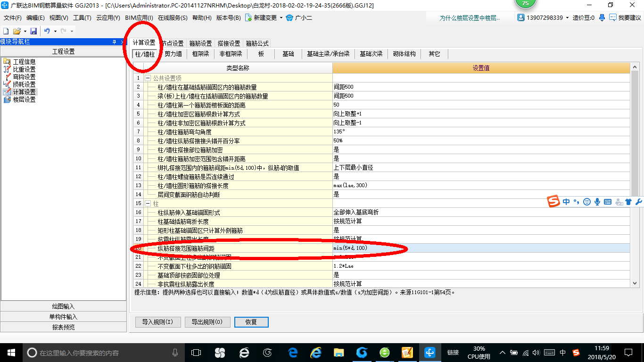Open 新建变更 dropdown arrow
Viewport: 644px width, 362px height.
[x=281, y=18]
